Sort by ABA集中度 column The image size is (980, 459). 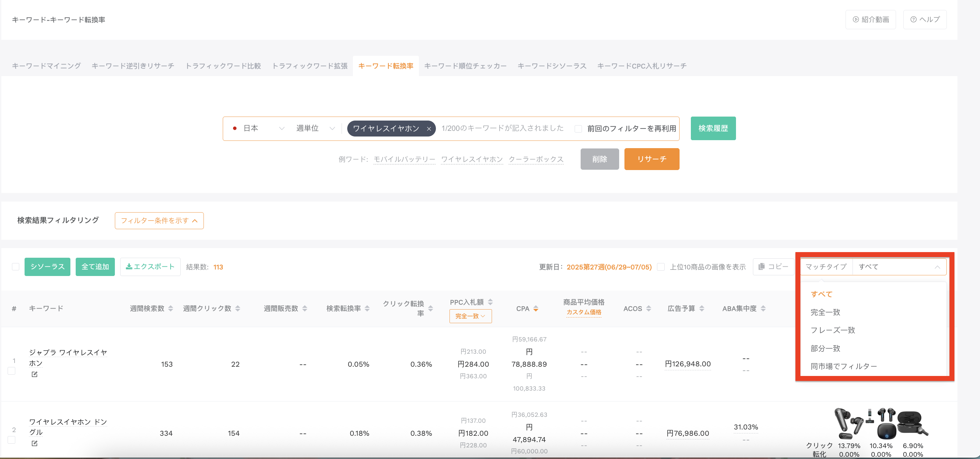coord(763,309)
